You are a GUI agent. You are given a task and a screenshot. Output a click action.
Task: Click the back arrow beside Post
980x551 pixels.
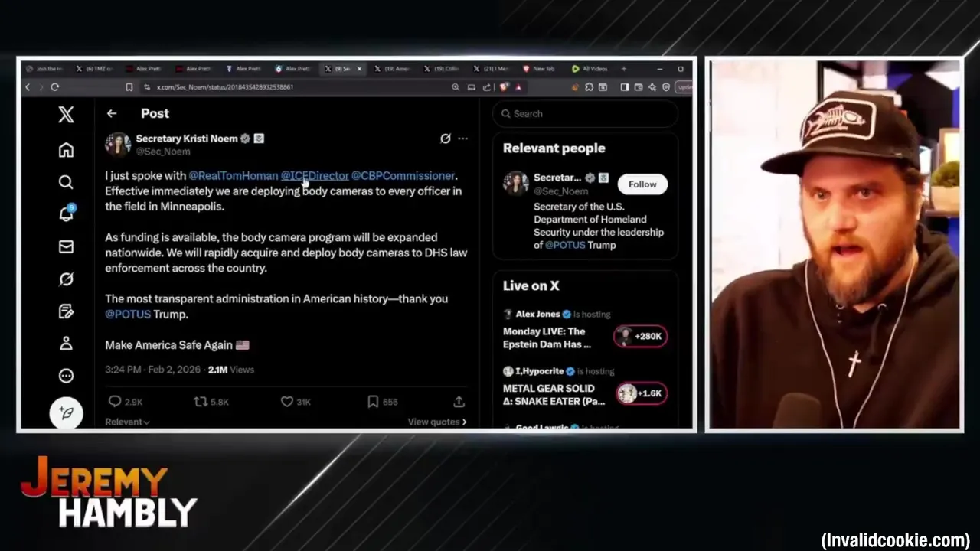[x=112, y=113]
